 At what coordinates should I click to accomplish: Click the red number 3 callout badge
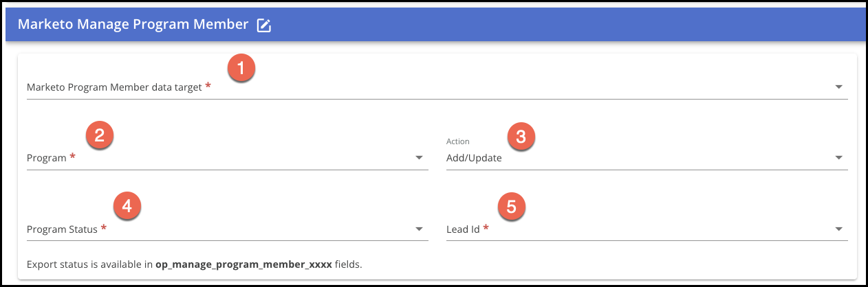pyautogui.click(x=521, y=137)
